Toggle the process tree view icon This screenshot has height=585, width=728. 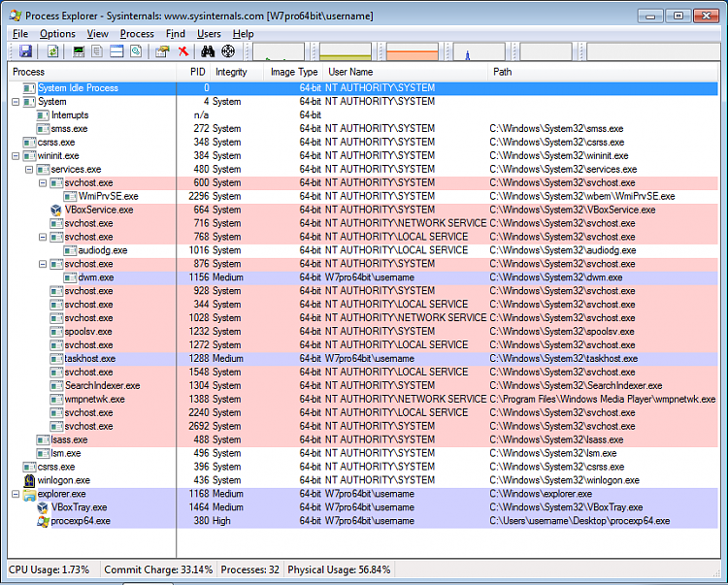[97, 51]
